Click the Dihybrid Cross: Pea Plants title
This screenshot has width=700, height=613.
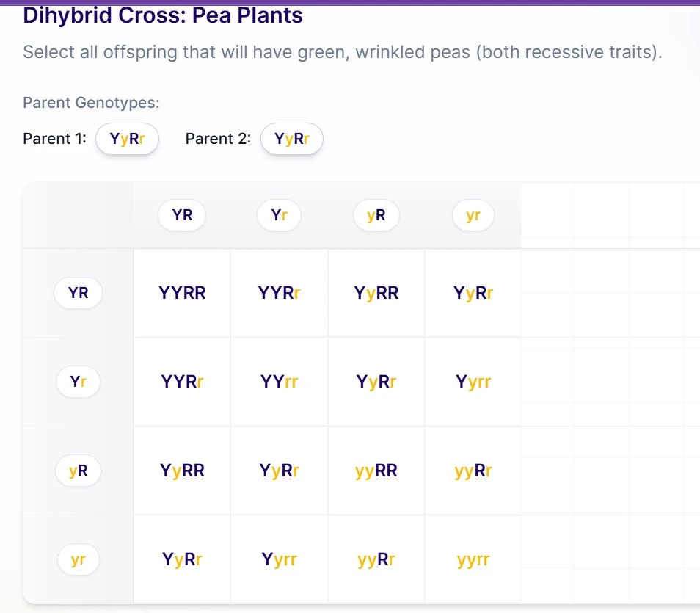(162, 15)
